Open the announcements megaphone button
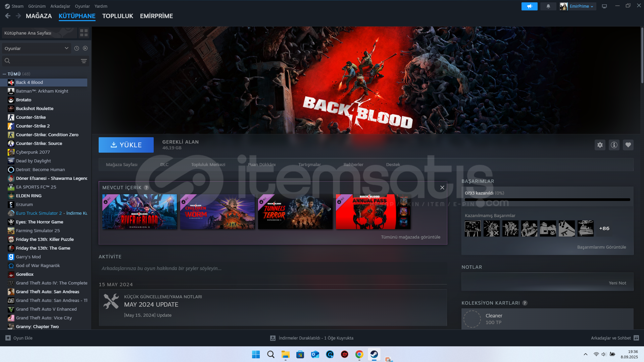The image size is (644, 362). coord(529,6)
